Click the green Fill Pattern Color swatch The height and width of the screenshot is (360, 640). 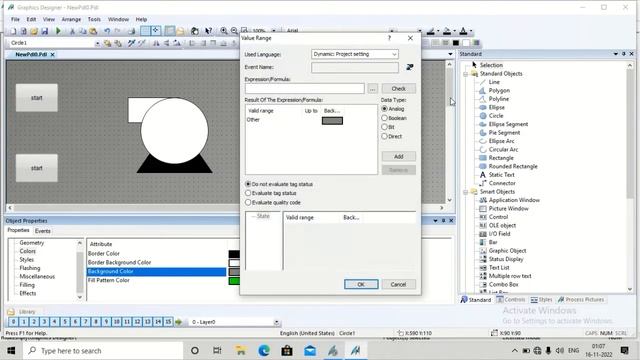[x=234, y=281]
